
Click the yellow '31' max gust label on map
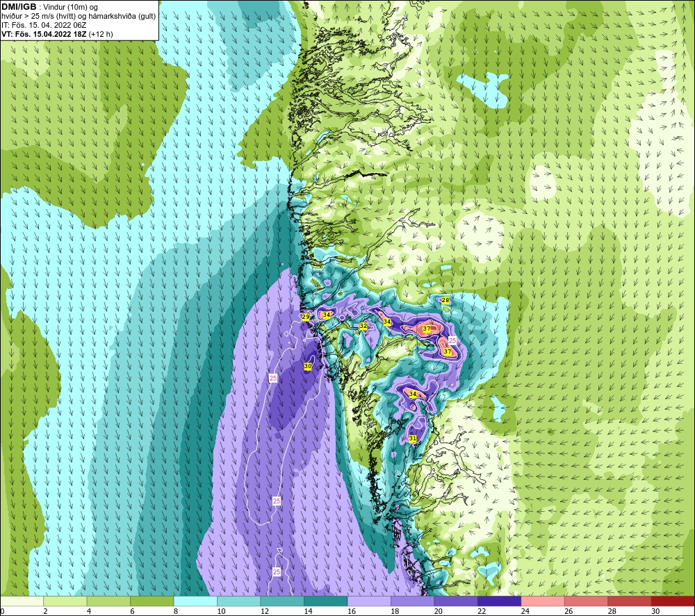[413, 438]
